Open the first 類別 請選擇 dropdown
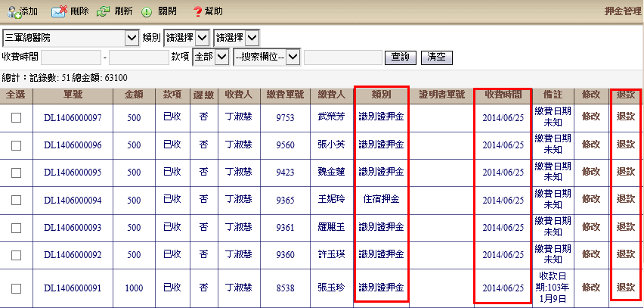644x308 pixels. point(187,38)
